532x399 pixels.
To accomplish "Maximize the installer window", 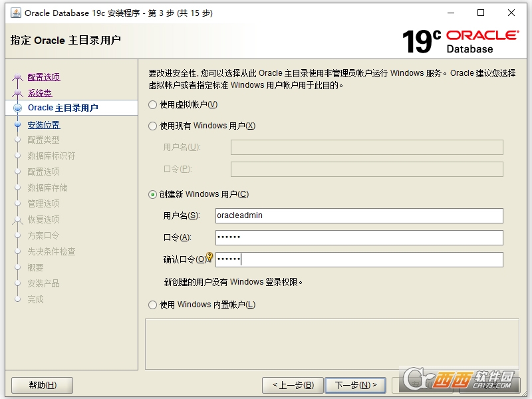I will point(481,13).
